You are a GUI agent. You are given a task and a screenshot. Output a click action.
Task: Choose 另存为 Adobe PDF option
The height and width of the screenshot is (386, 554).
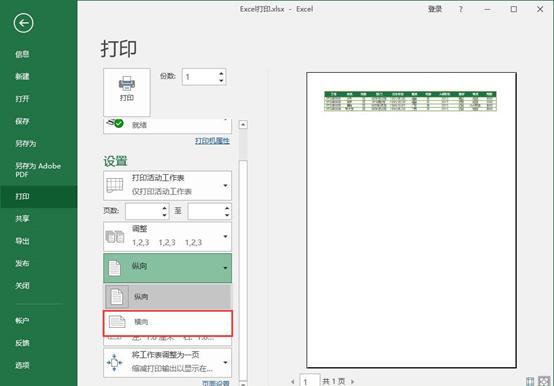pyautogui.click(x=38, y=170)
